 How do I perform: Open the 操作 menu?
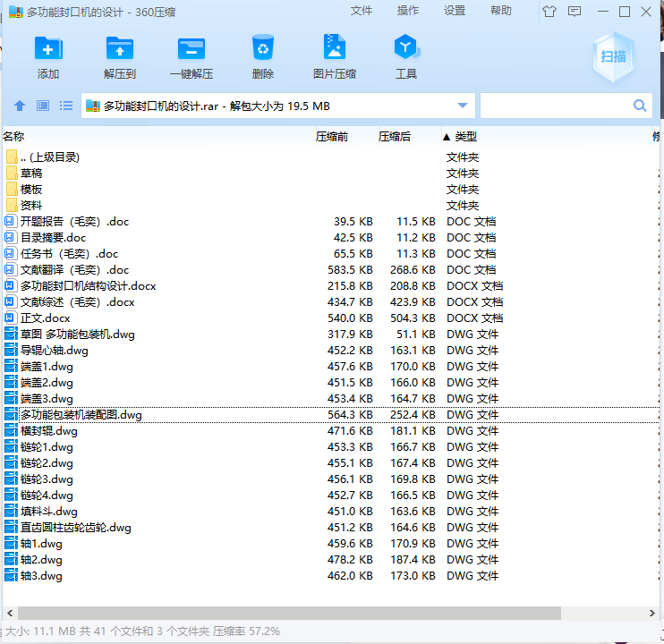tap(408, 11)
